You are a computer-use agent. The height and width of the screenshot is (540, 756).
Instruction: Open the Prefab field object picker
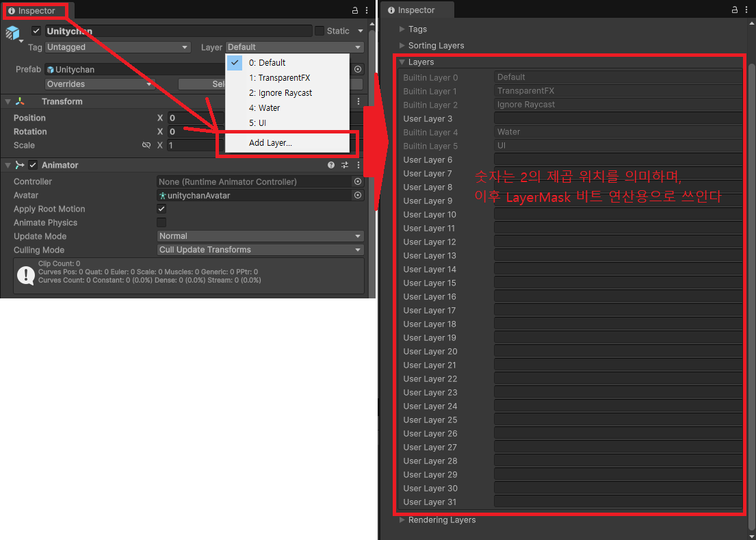click(358, 69)
